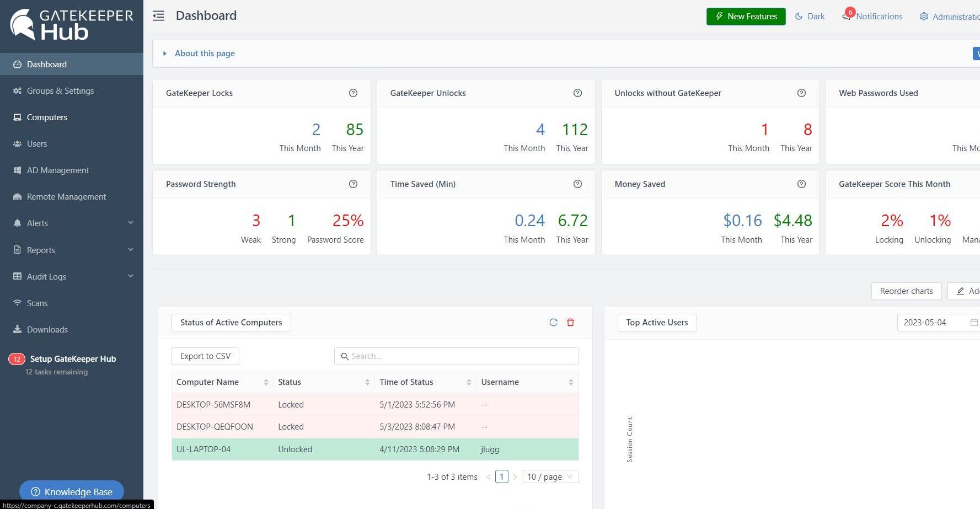Click Export to CSV
The width and height of the screenshot is (980, 509).
205,356
